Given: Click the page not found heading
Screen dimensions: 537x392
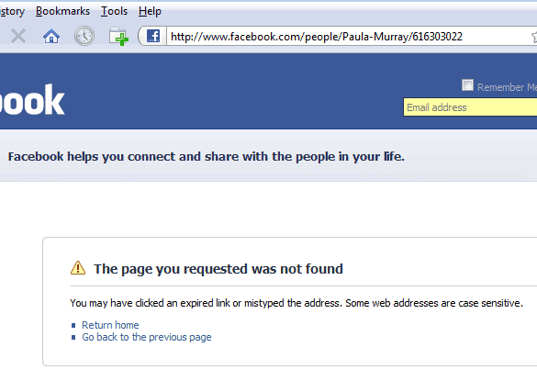Looking at the screenshot, I should pos(218,269).
